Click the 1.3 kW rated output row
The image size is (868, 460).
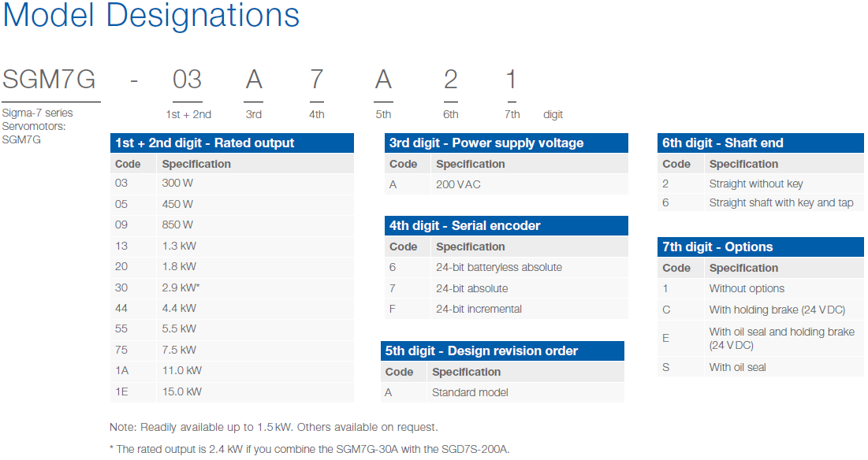232,246
